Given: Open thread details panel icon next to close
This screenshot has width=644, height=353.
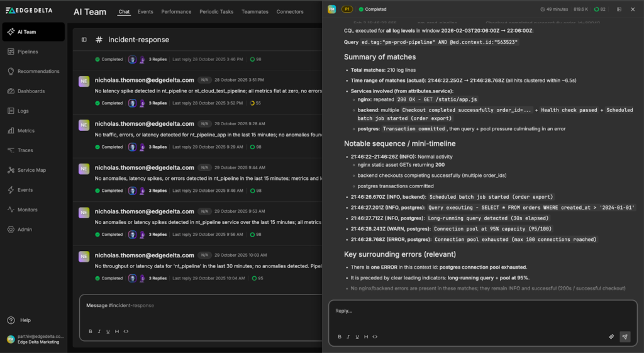Looking at the screenshot, I should (619, 9).
